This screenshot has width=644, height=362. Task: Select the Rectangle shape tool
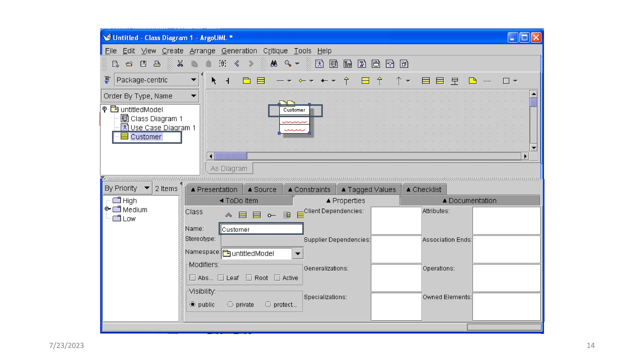click(506, 81)
